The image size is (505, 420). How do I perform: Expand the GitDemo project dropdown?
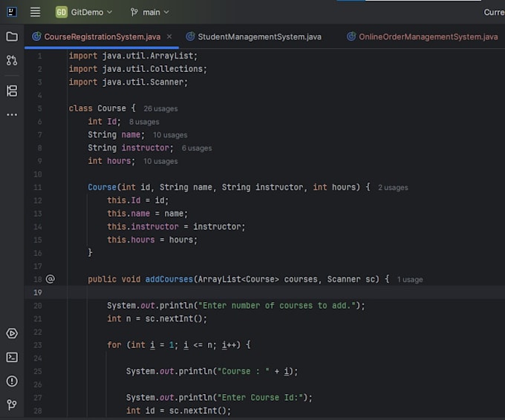click(x=84, y=12)
